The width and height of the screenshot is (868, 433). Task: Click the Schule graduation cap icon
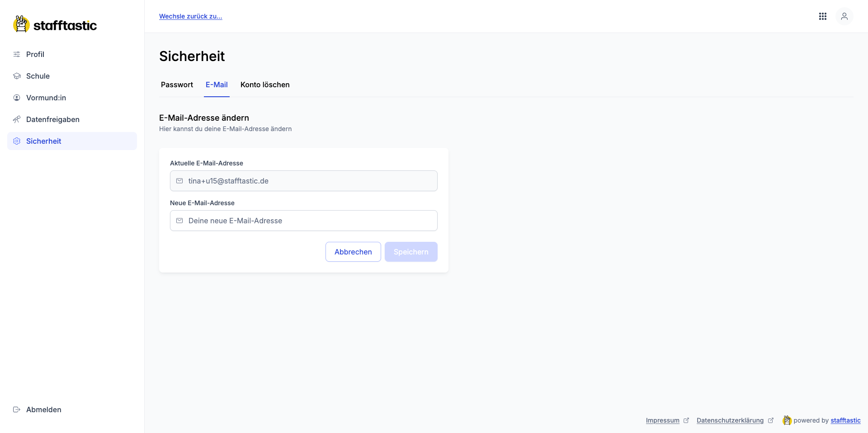(17, 76)
